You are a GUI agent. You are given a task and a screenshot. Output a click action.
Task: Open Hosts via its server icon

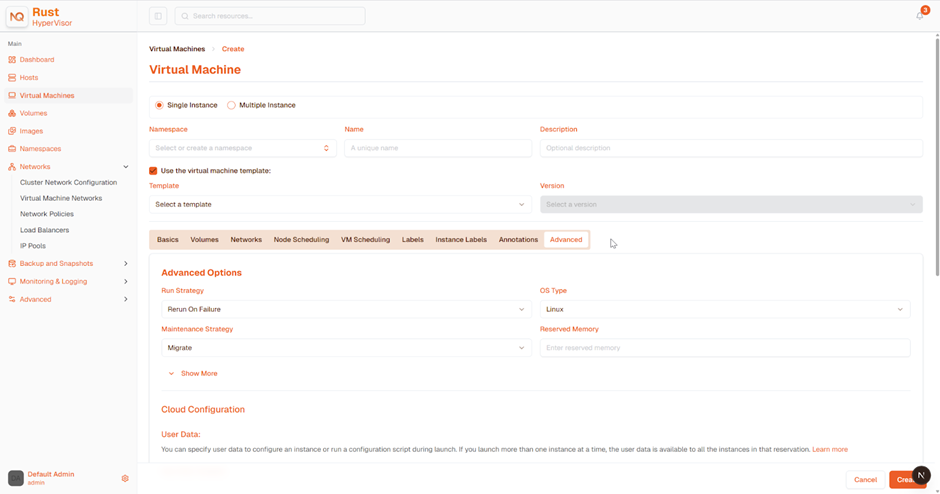click(12, 77)
